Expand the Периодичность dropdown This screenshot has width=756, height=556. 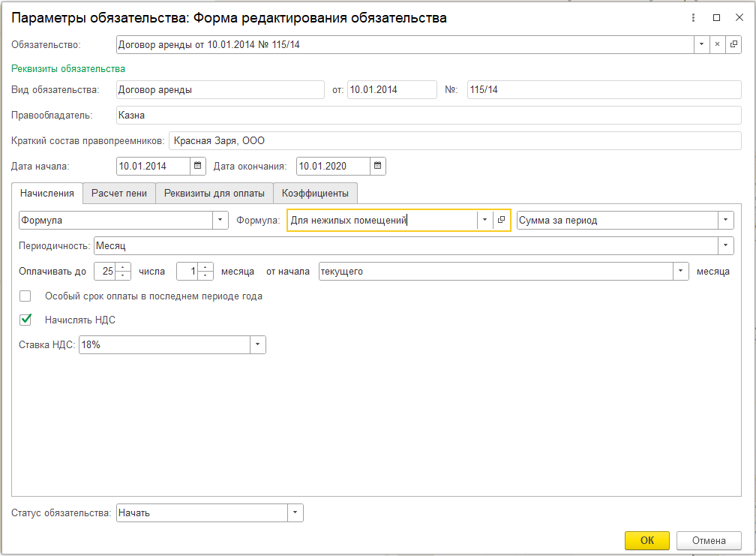click(x=726, y=245)
